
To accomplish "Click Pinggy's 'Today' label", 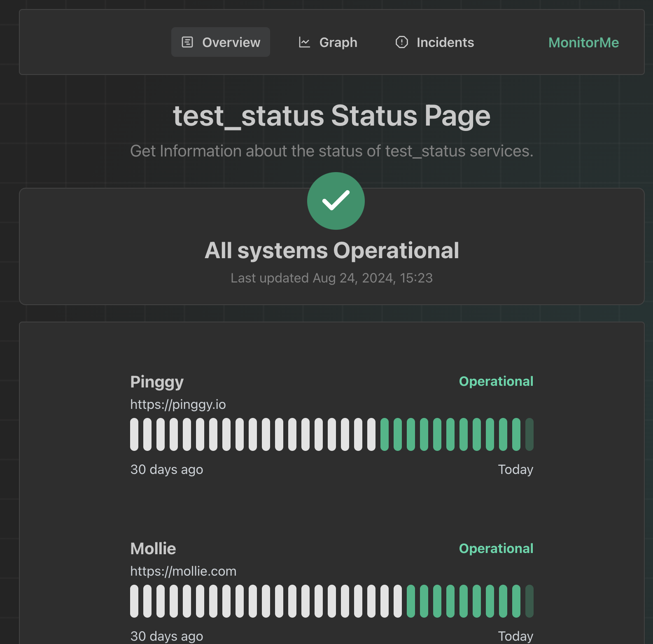I will pyautogui.click(x=515, y=469).
